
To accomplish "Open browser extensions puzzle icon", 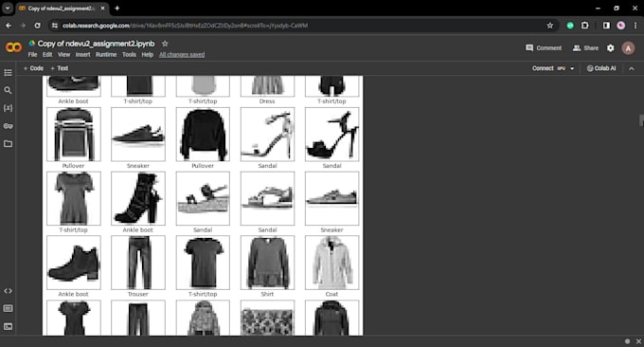I will (x=585, y=26).
